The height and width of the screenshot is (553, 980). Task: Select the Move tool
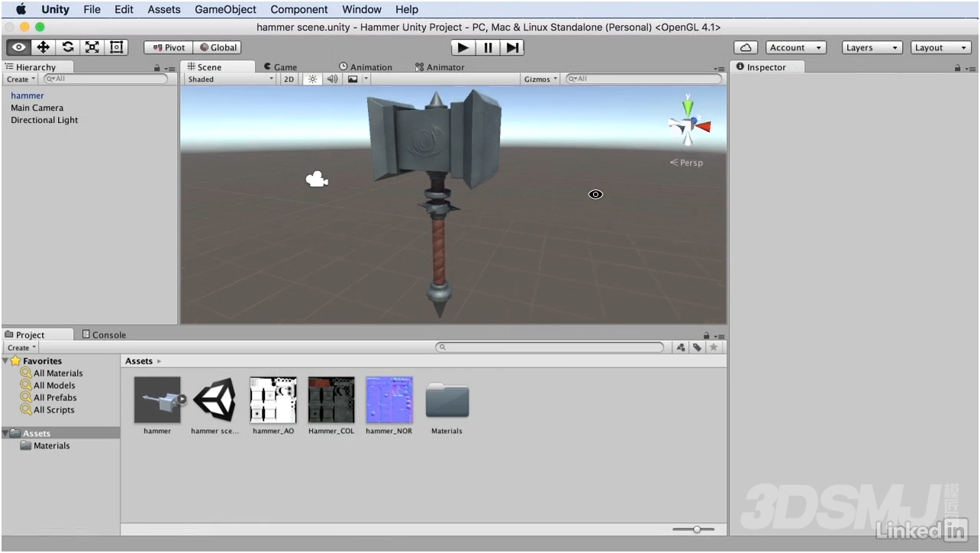pyautogui.click(x=44, y=47)
